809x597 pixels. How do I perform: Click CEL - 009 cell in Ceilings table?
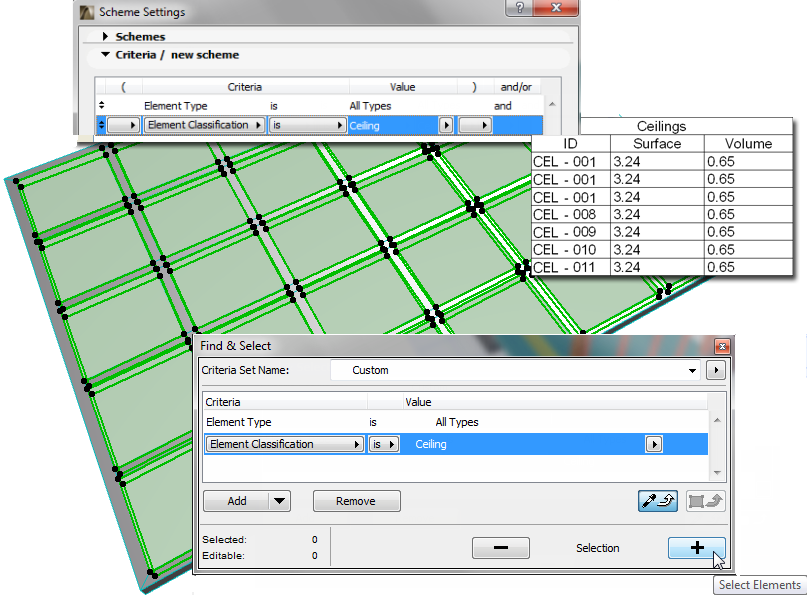[571, 232]
